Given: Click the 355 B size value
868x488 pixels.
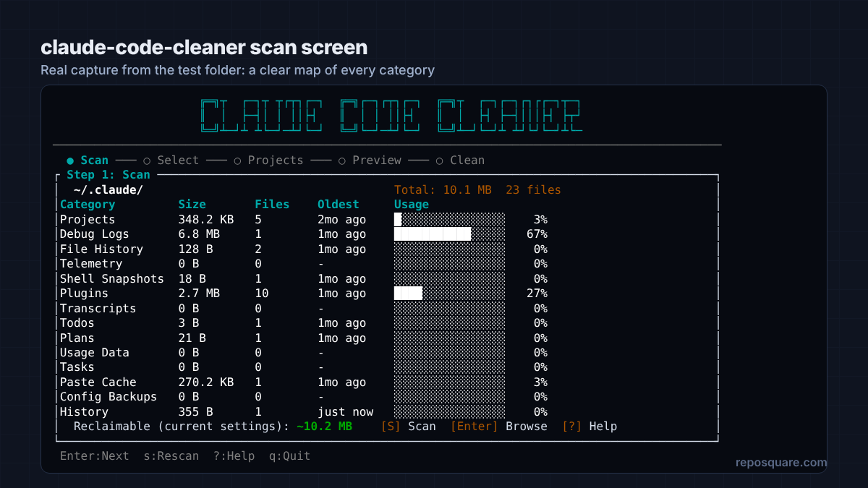Looking at the screenshot, I should click(195, 412).
